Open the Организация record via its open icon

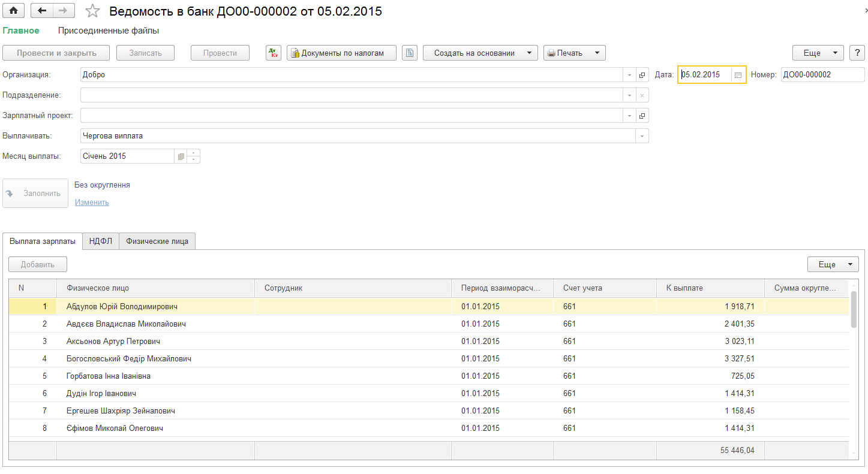pyautogui.click(x=642, y=75)
